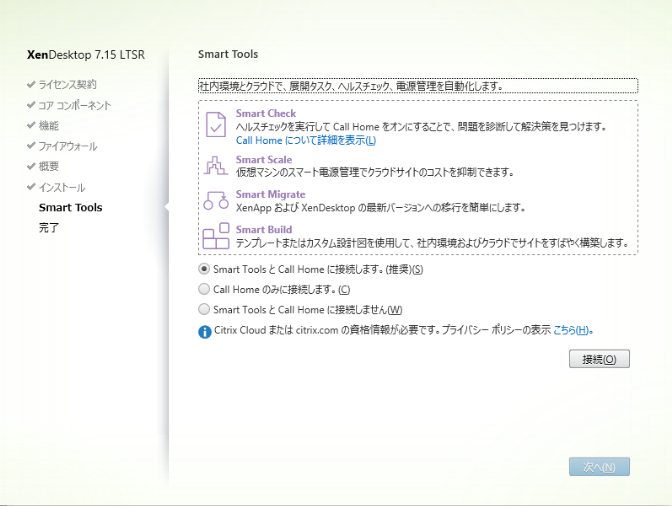
Task: Click checkmark beside 機能 step
Action: point(31,125)
